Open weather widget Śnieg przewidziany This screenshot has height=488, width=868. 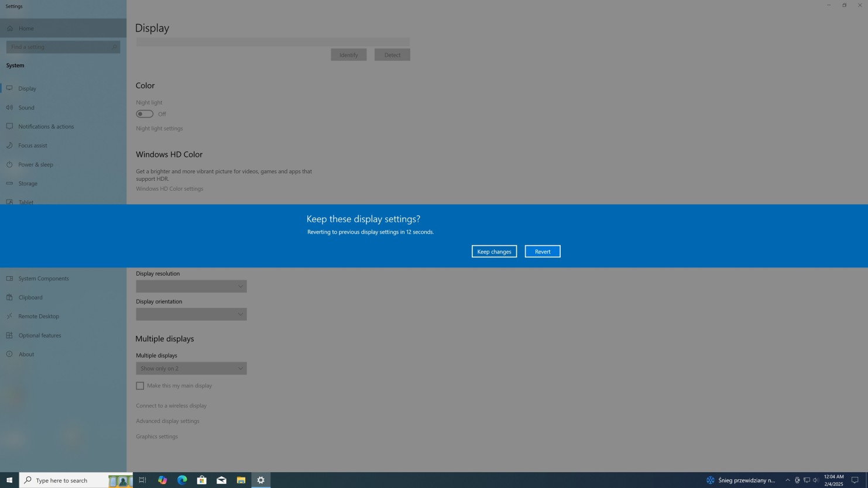(740, 480)
